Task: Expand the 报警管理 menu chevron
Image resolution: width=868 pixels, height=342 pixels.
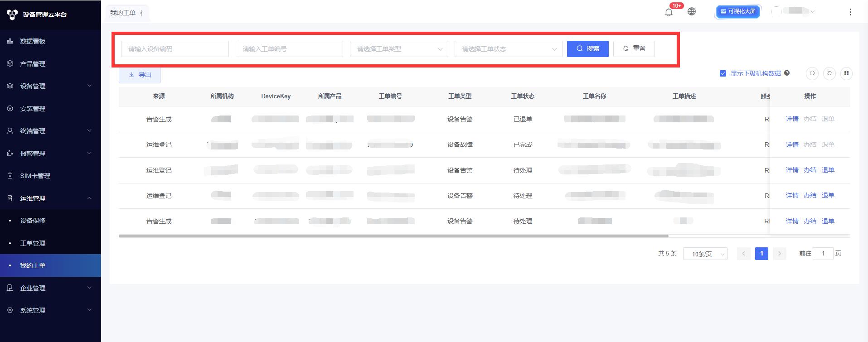Action: (89, 153)
